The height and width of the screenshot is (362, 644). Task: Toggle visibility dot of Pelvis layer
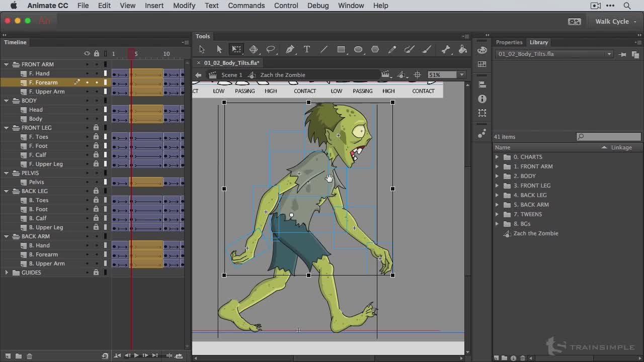(87, 182)
